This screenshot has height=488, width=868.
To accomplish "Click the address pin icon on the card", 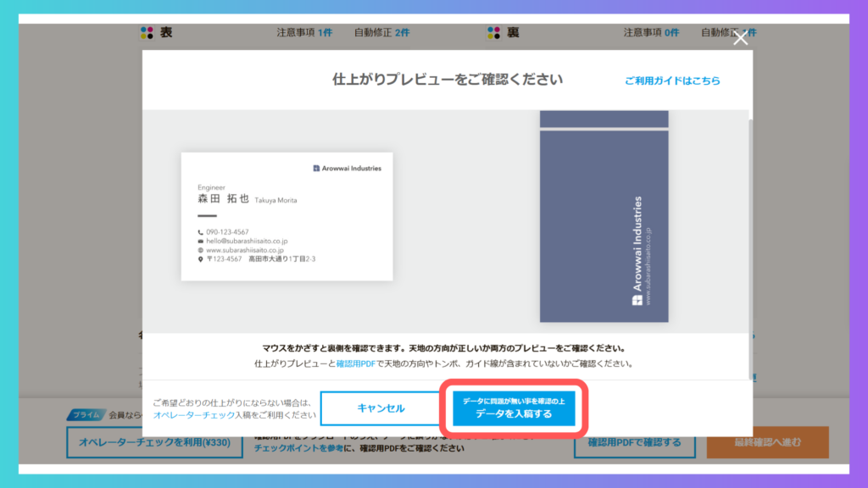I will (x=201, y=259).
